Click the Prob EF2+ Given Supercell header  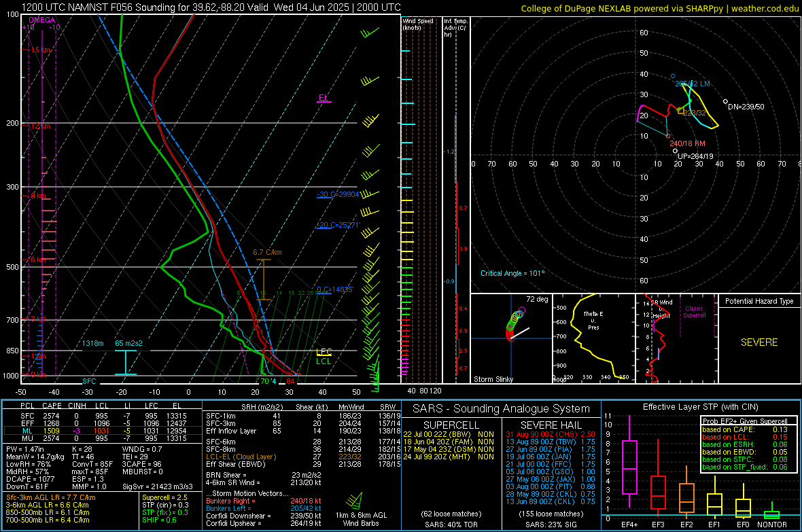point(745,421)
